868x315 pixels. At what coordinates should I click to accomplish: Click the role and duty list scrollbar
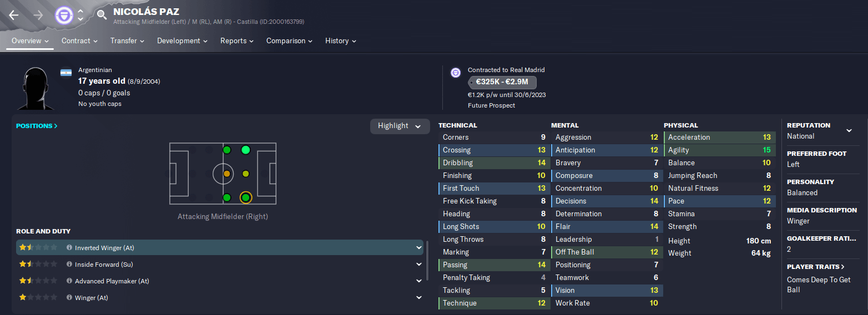point(427,261)
